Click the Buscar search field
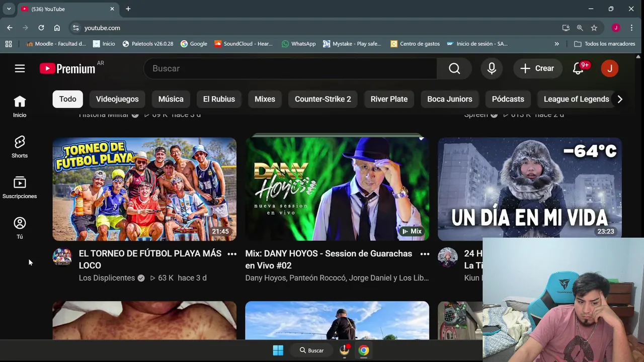Screen dimensions: 644x362 tap(290, 68)
